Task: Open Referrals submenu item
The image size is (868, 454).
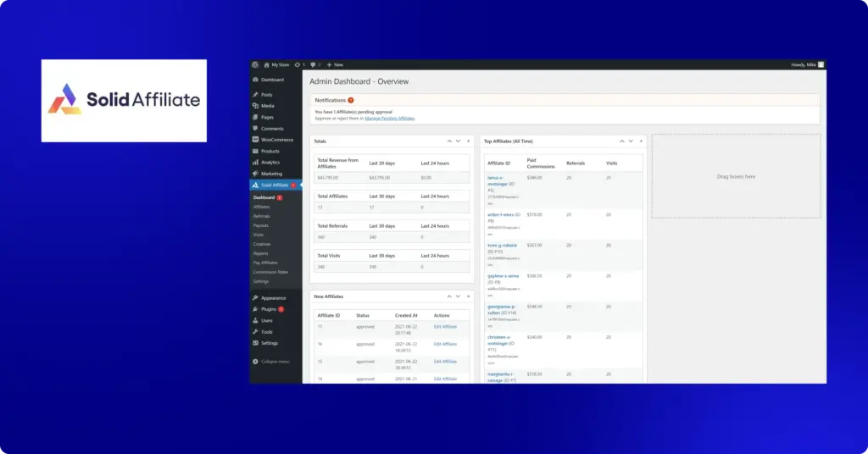Action: click(x=261, y=216)
